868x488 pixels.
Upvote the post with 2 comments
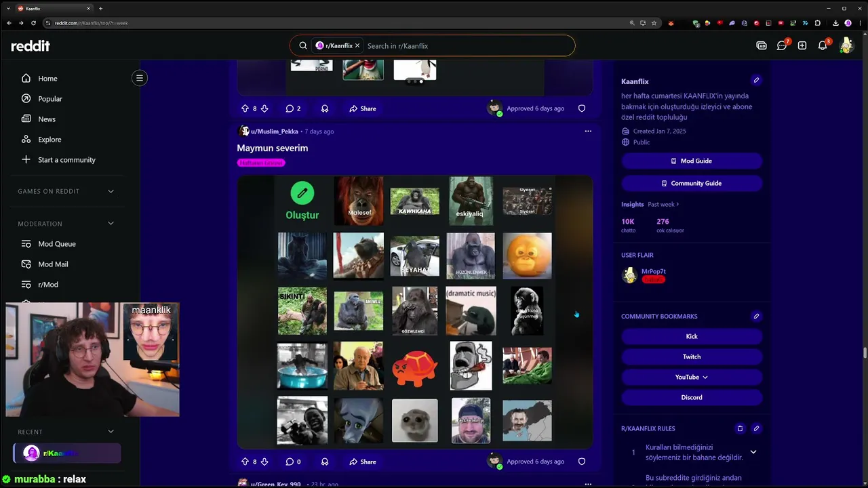[x=245, y=108]
